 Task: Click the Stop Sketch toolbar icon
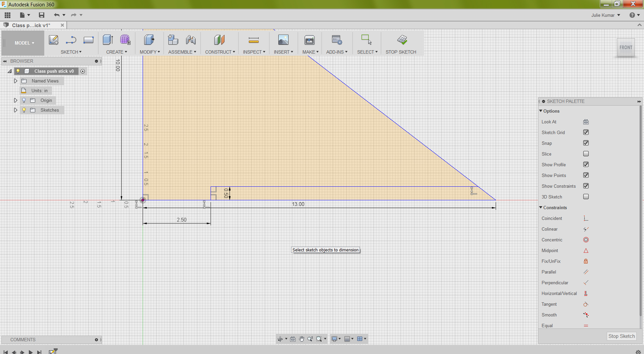402,40
